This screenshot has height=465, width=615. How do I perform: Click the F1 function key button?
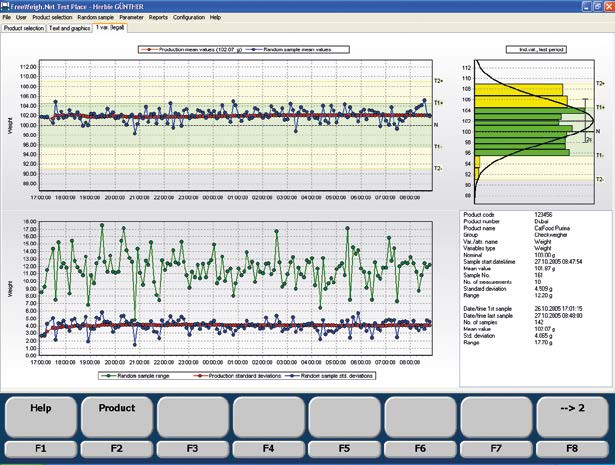41,449
